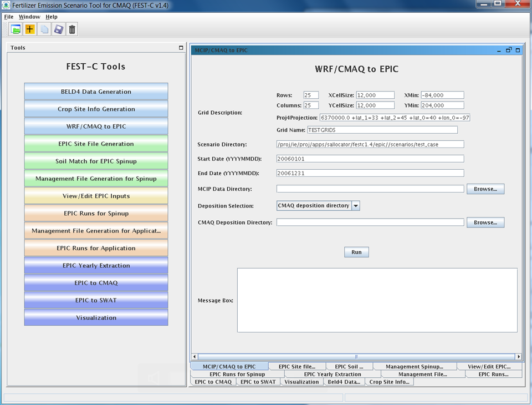Image resolution: width=532 pixels, height=405 pixels.
Task: Click the XMin input field
Action: [x=442, y=95]
